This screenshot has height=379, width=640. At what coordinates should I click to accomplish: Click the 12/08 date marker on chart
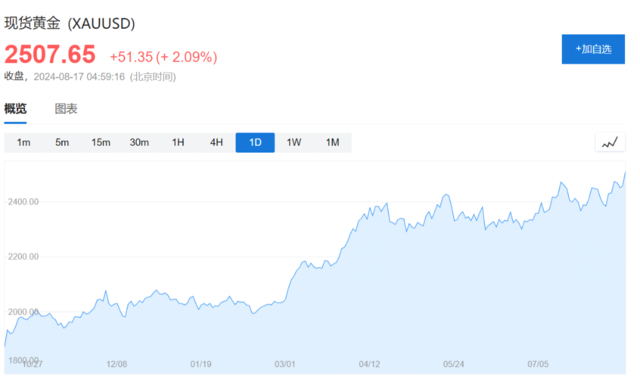116,364
